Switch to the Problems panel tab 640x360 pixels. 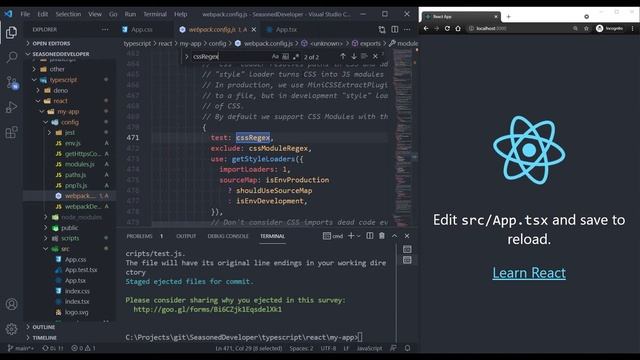140,236
